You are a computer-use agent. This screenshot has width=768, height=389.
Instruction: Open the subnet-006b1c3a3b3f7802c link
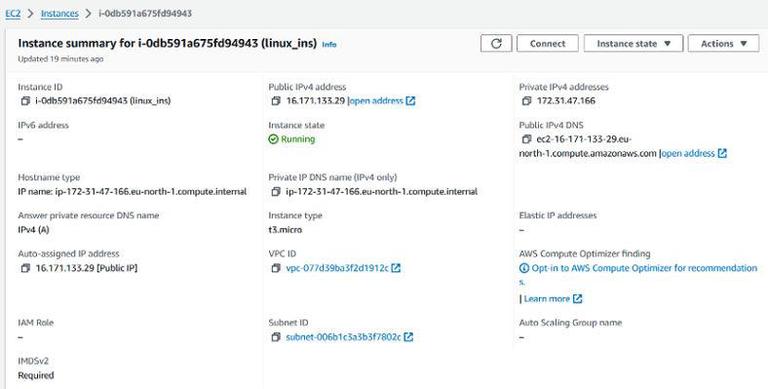pyautogui.click(x=343, y=337)
